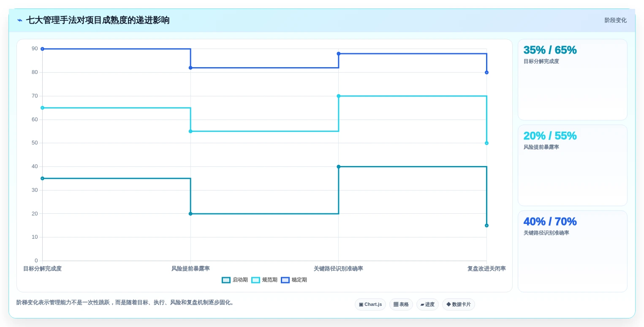The width and height of the screenshot is (644, 327).
Task: Click the 风险提前暴露率 card caption
Action: pyautogui.click(x=541, y=147)
